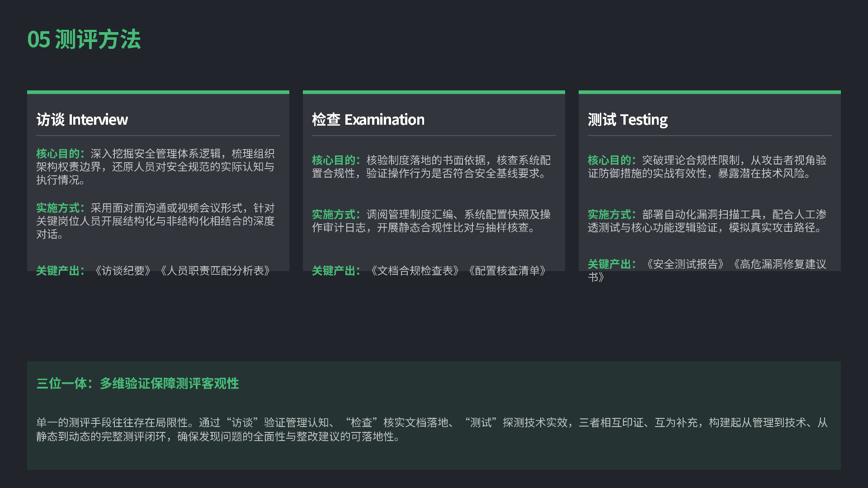
Task: Click the paragraph starting "核验制度落地的书面依据"
Action: tap(431, 167)
